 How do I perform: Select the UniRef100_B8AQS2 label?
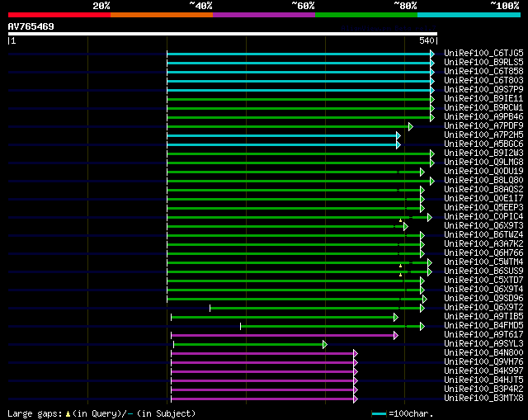(483, 190)
